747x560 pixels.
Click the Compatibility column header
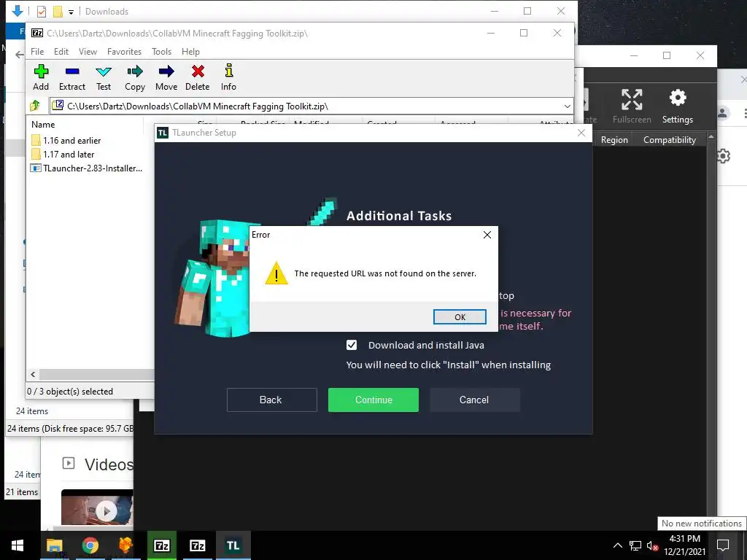point(670,139)
